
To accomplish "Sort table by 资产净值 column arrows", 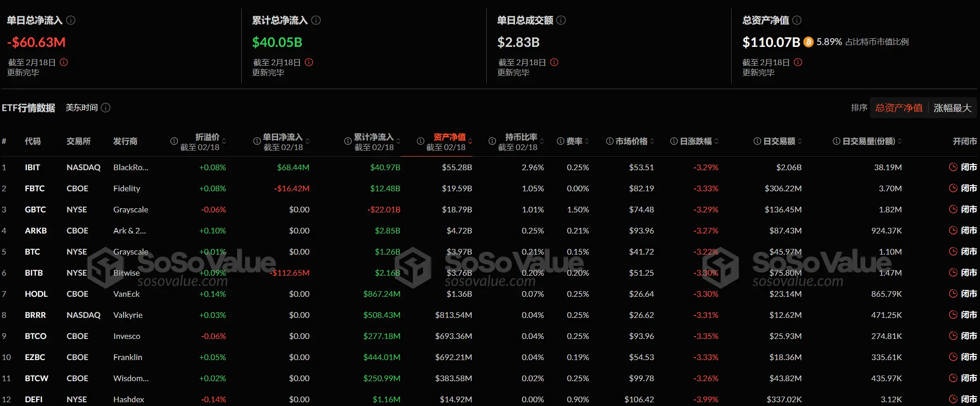I will pos(470,141).
